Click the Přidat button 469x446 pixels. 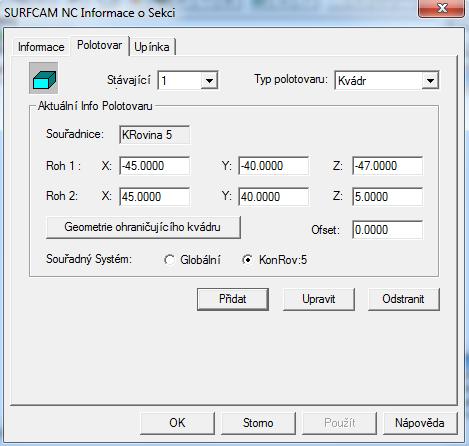coord(233,299)
